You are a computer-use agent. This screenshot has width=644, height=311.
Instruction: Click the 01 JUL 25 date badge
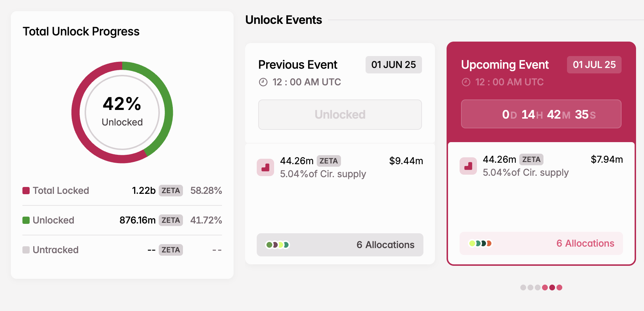coord(594,65)
